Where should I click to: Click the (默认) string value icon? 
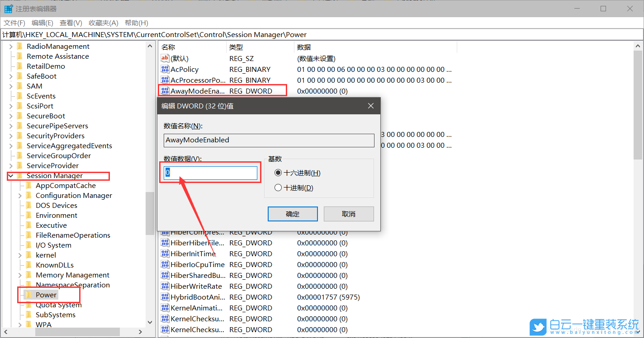[x=165, y=58]
